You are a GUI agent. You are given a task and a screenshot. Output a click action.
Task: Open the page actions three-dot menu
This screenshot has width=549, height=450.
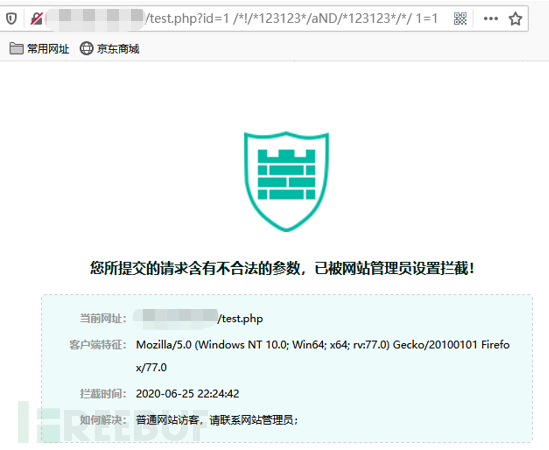coord(491,18)
